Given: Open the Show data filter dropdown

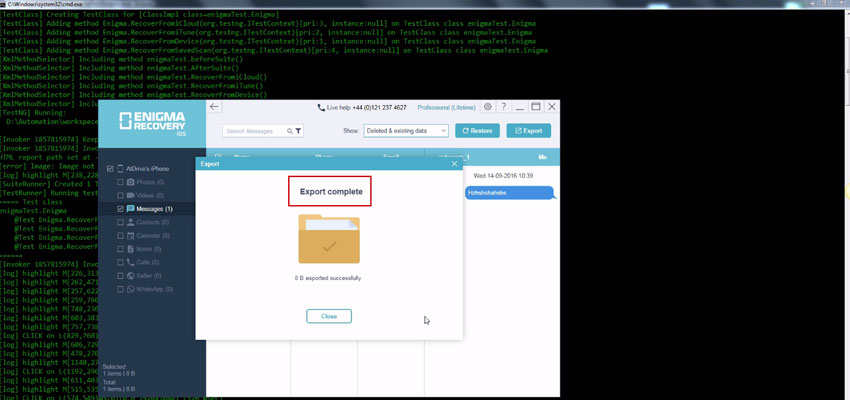Looking at the screenshot, I should 405,131.
